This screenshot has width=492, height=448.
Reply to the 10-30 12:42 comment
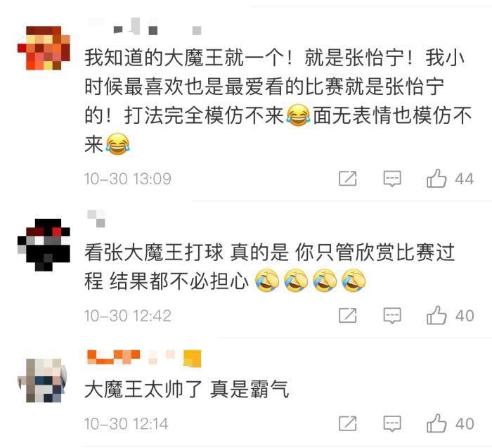(x=392, y=316)
